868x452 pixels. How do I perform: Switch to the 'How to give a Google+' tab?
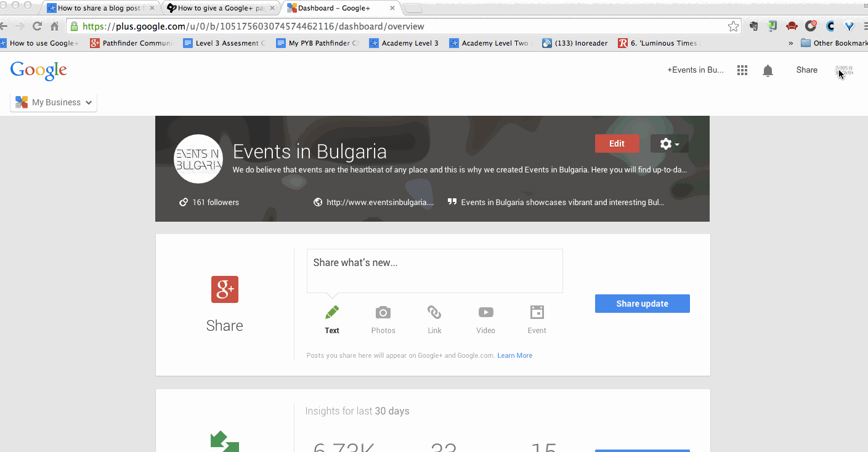pyautogui.click(x=221, y=8)
